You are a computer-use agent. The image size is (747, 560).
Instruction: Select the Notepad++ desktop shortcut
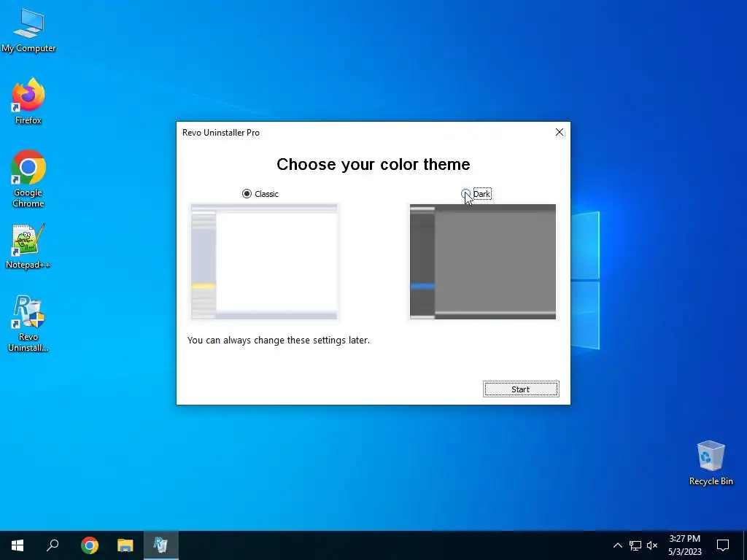pos(28,246)
